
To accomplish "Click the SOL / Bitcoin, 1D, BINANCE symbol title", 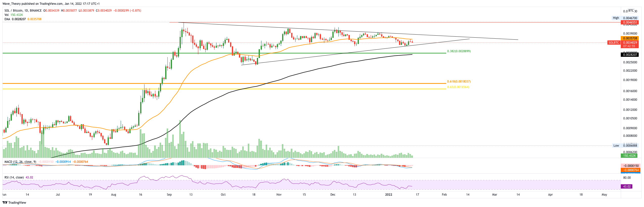I will pyautogui.click(x=23, y=11).
